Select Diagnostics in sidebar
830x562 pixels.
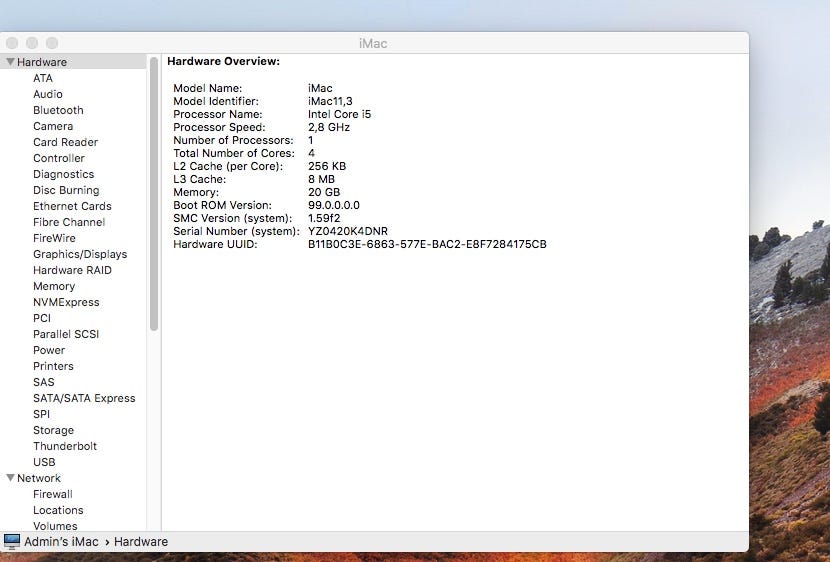64,174
